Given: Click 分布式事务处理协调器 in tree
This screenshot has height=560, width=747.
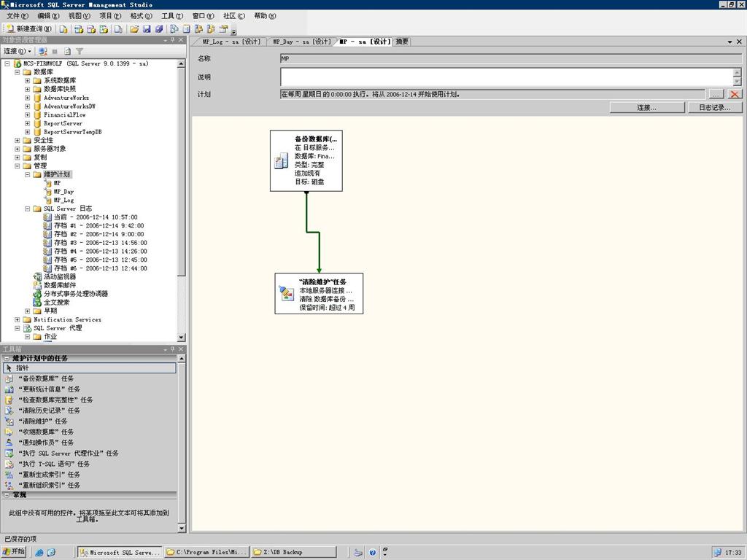Looking at the screenshot, I should [x=76, y=294].
